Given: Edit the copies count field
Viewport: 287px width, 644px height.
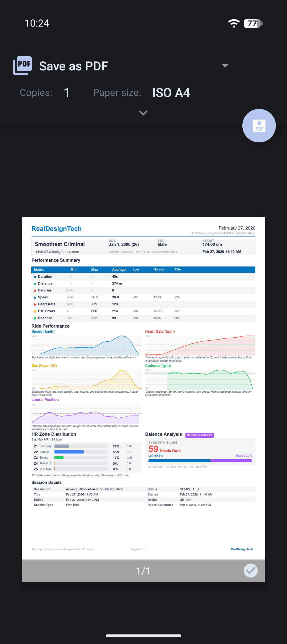Looking at the screenshot, I should tap(67, 93).
